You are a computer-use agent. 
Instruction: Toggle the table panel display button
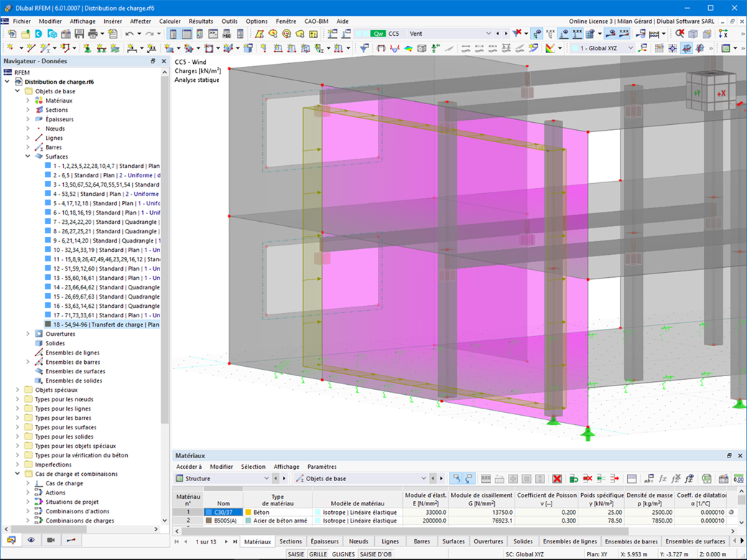187,34
